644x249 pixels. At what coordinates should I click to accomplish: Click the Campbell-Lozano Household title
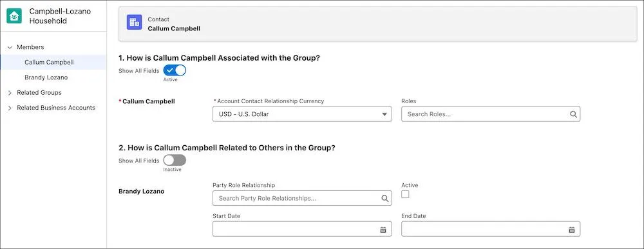(x=60, y=16)
